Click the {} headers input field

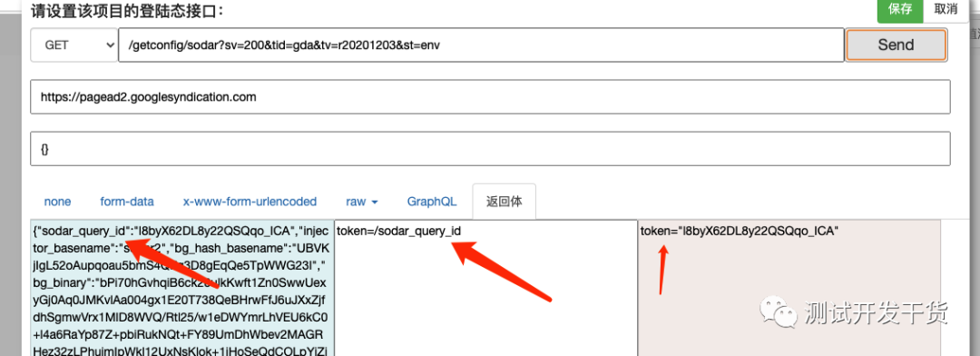coord(491,149)
